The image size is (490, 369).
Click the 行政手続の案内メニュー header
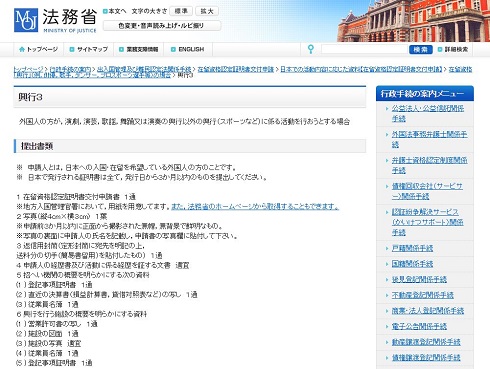pyautogui.click(x=425, y=94)
